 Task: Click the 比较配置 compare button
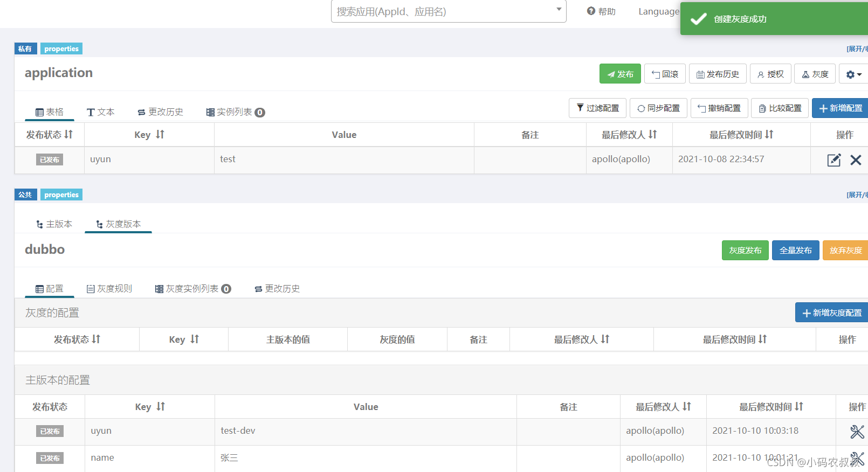point(780,108)
